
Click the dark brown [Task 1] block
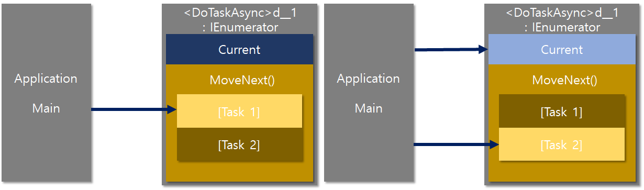coord(562,111)
